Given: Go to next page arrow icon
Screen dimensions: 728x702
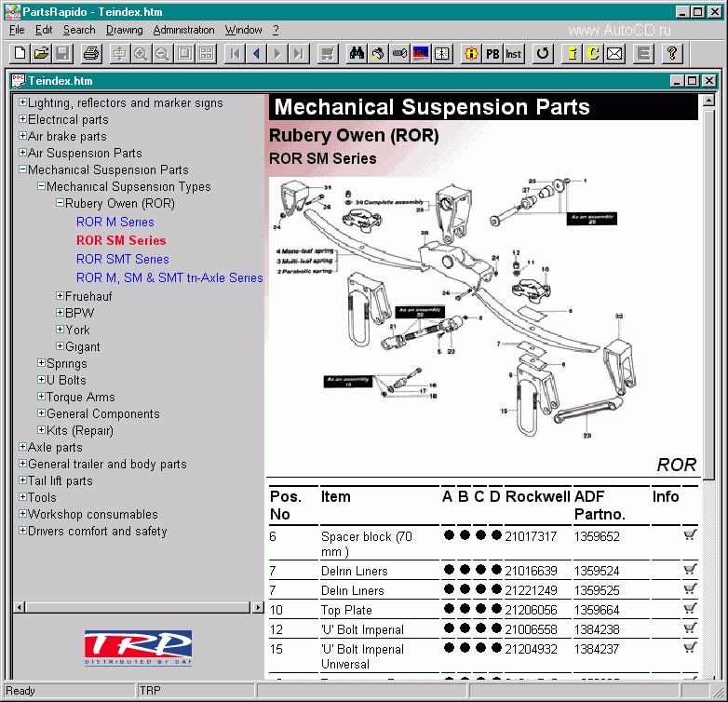Looking at the screenshot, I should coord(277,54).
